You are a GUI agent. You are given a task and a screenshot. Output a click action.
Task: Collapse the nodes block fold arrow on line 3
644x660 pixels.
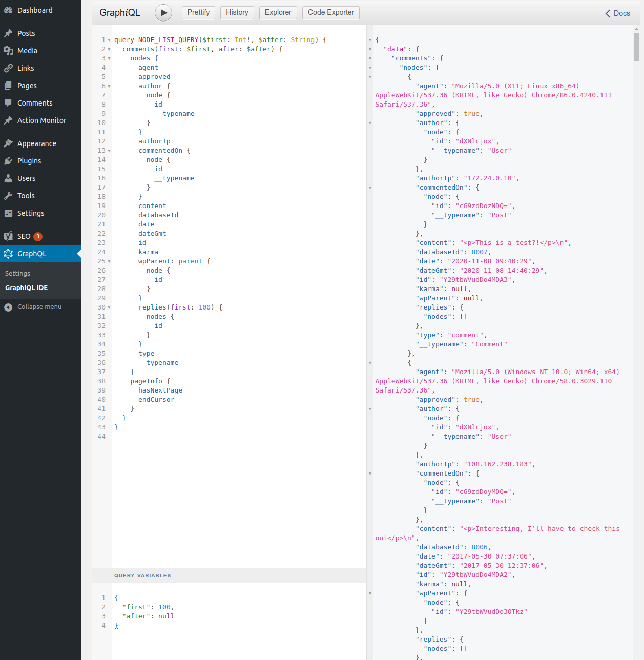(x=109, y=58)
